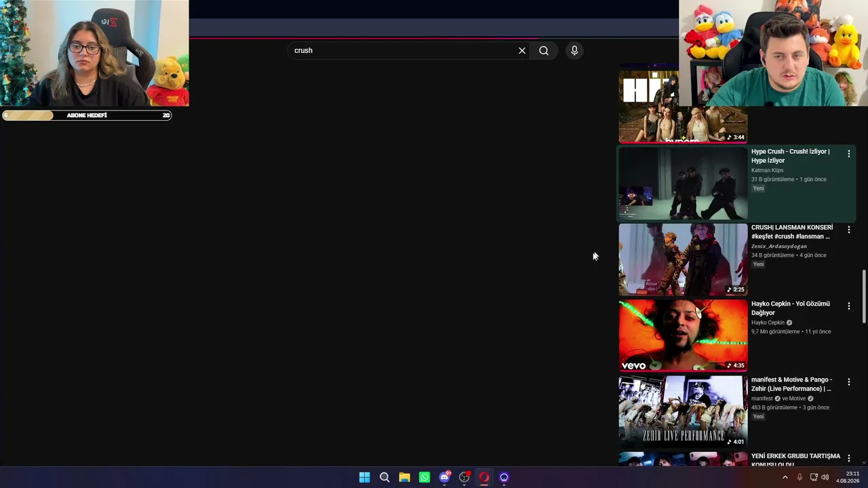The image size is (868, 488).
Task: Click '9,7 Mn görüntüleme • 11 yıl önce' text
Action: (x=791, y=331)
